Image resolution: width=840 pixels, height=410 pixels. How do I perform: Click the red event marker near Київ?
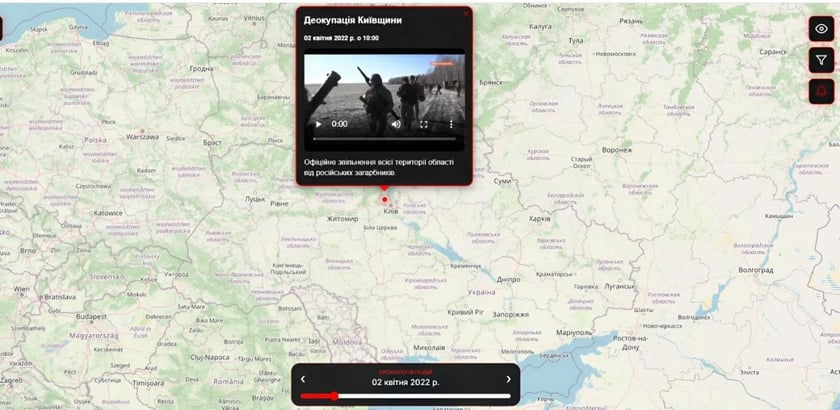coord(385,199)
